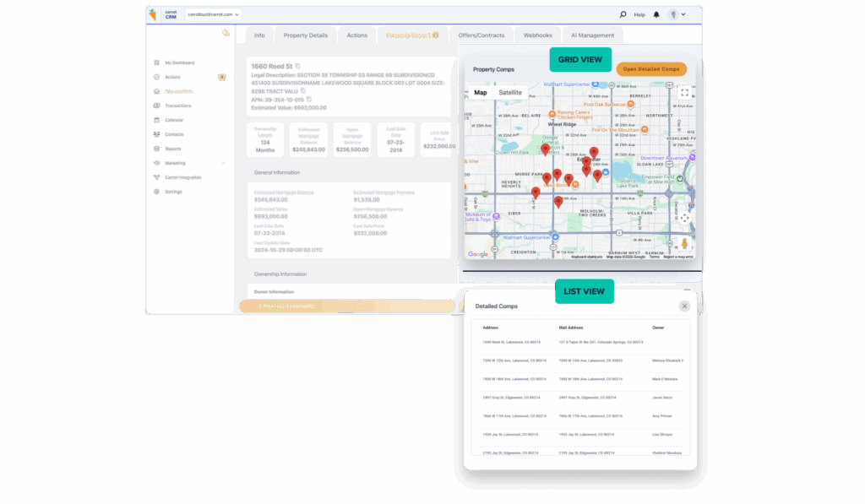Copy the APN number
Viewport: 865px width, 504px height.
pyautogui.click(x=309, y=100)
